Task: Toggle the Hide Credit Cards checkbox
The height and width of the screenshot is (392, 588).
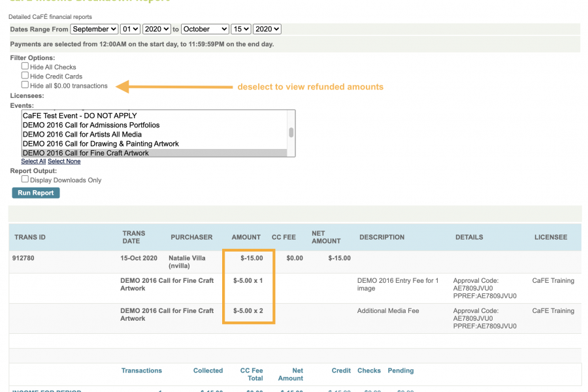Action: (25, 75)
